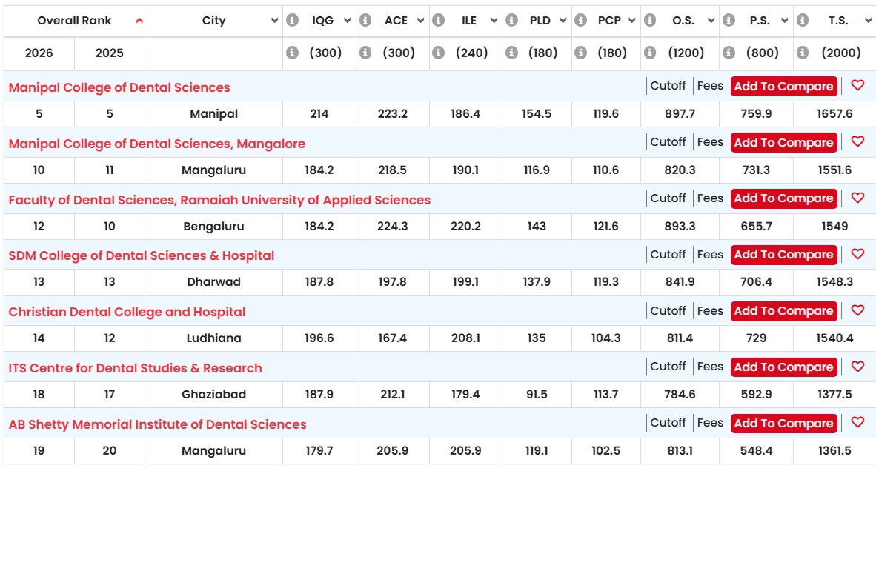
Task: Click the info icon beside PLD header
Action: 512,21
